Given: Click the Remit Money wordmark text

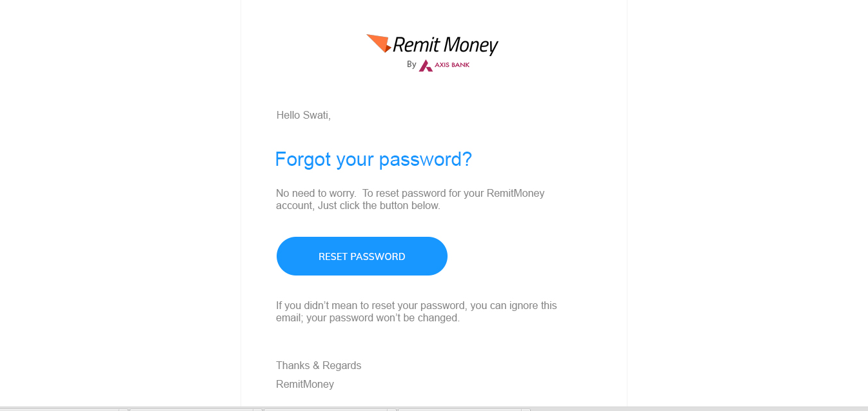Looking at the screenshot, I should click(x=446, y=45).
